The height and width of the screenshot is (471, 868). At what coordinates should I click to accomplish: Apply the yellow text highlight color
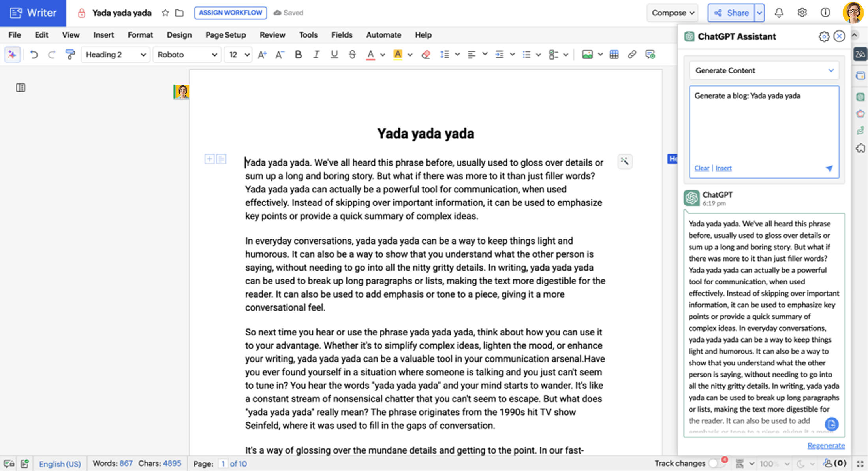398,55
